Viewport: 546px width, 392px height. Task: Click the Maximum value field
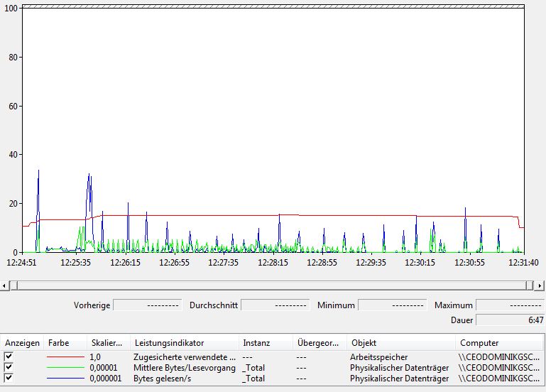pos(510,305)
